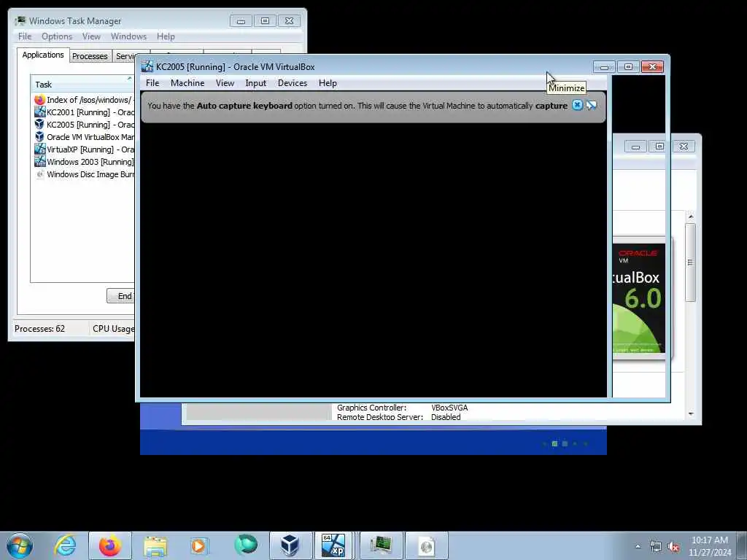Screen dimensions: 747x560
Task: Click the don't-show-again icon on notification
Action: [x=591, y=105]
